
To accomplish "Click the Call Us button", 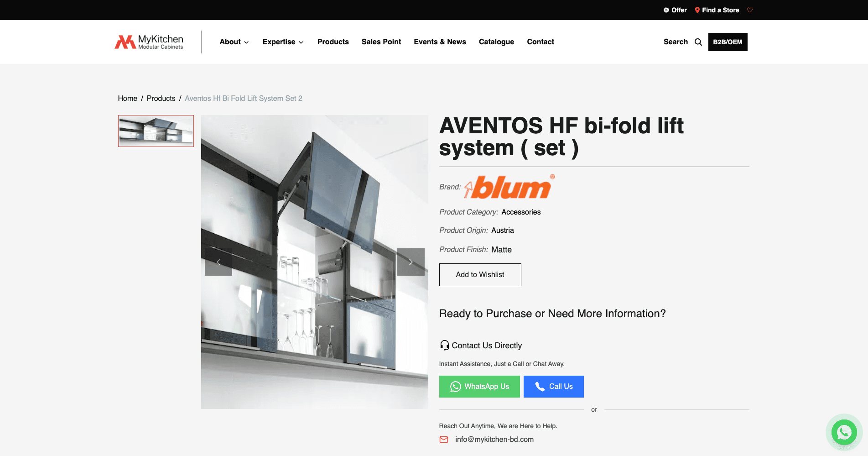I will [553, 387].
